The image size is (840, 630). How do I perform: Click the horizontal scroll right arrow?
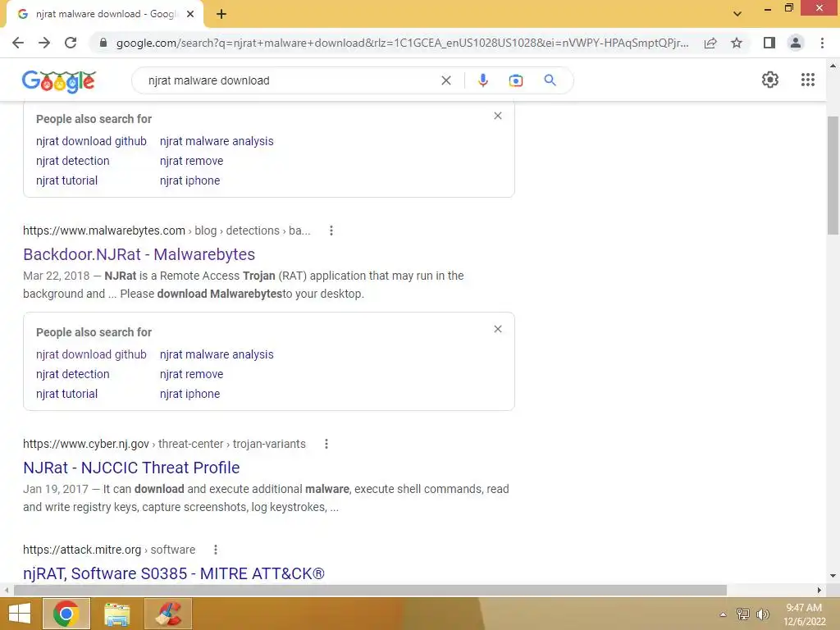[x=819, y=590]
